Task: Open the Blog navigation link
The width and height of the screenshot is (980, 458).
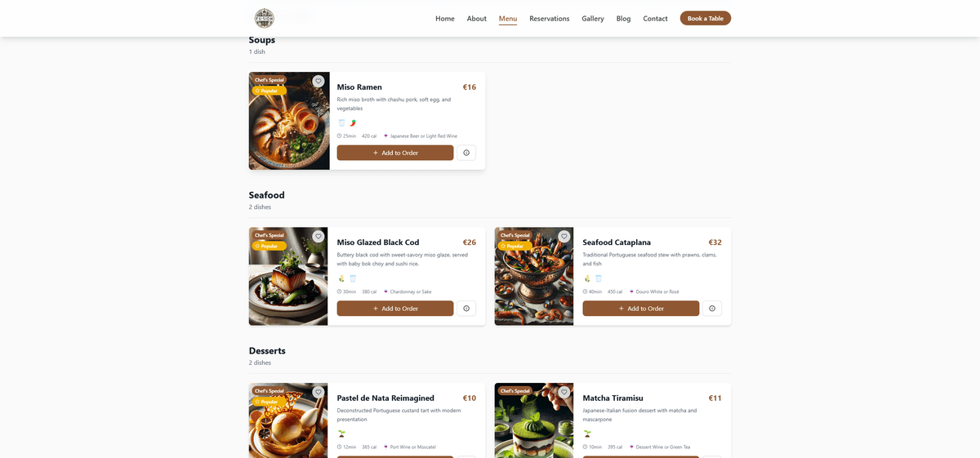Action: coord(623,18)
